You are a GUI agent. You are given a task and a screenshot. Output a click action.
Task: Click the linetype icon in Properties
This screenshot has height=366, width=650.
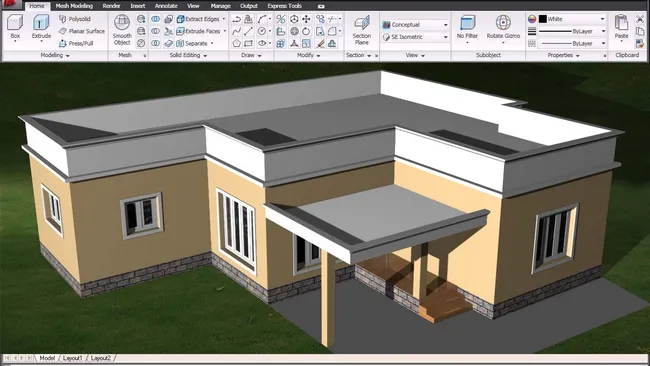point(532,43)
